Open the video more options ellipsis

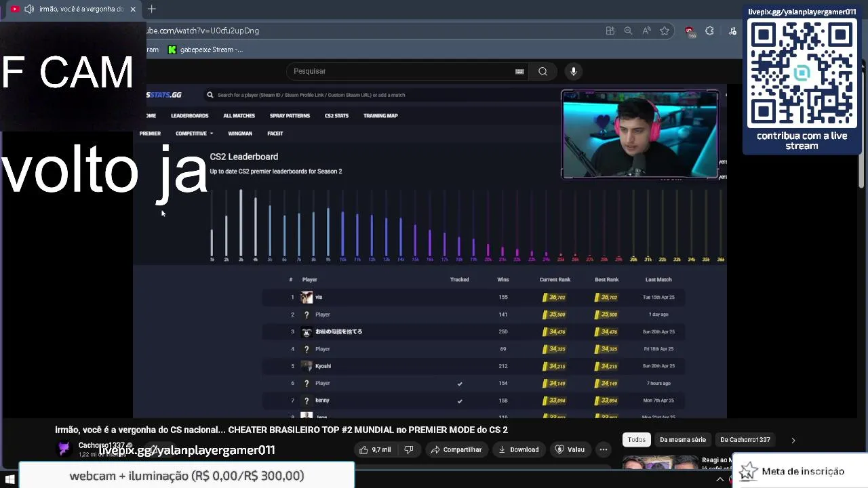(603, 449)
